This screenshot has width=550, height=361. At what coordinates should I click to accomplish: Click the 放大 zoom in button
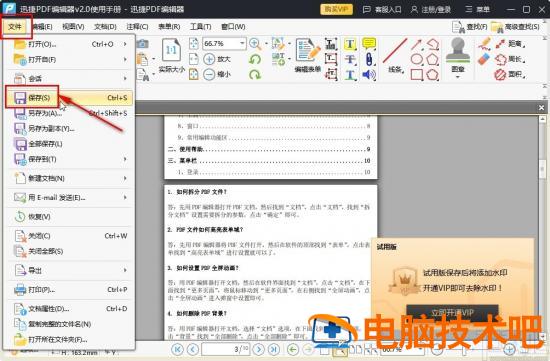point(217,59)
